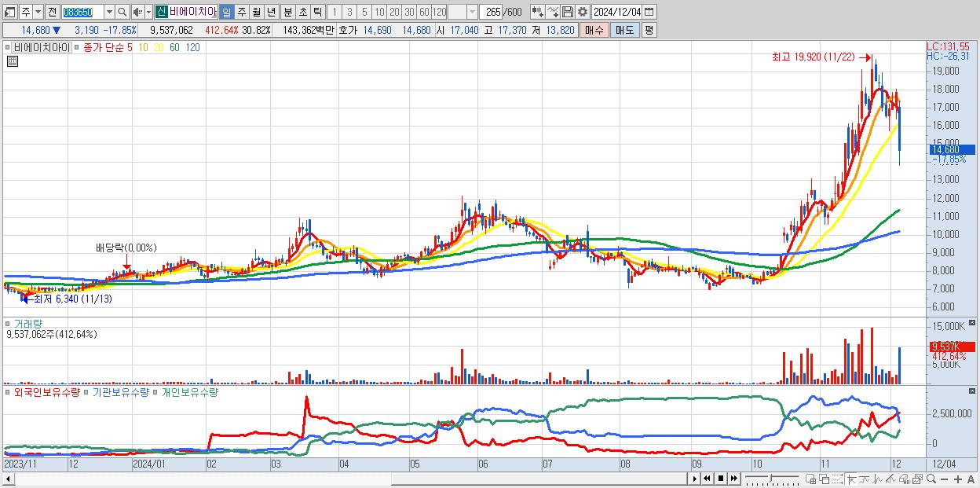Fast-forward the chart replay
The image size is (980, 488).
(x=734, y=479)
